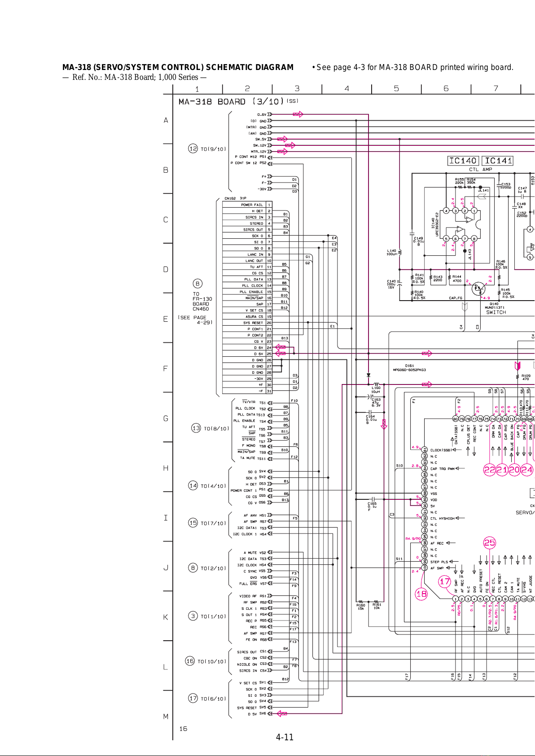
Task: Select the "ASURA CS" pin row
Action: coord(247,316)
